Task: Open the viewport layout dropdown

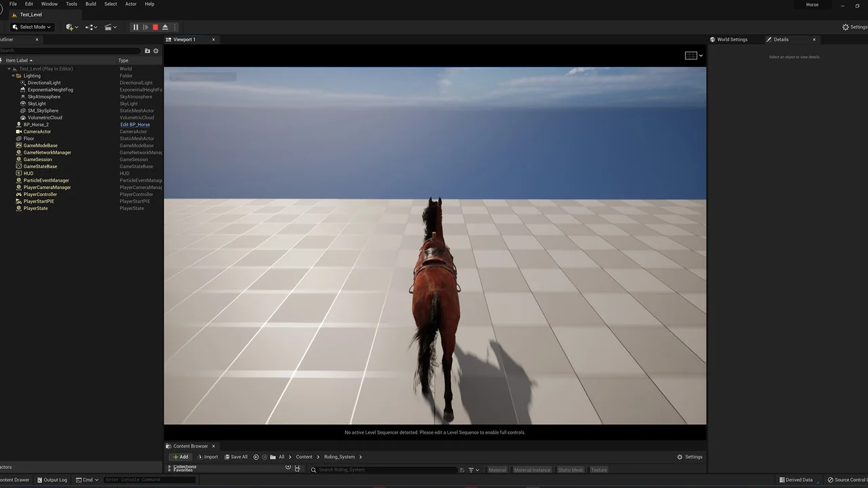Action: (694, 56)
